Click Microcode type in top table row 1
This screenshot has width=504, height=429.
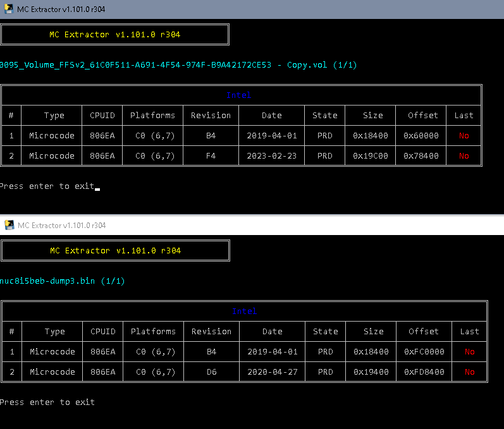point(52,135)
